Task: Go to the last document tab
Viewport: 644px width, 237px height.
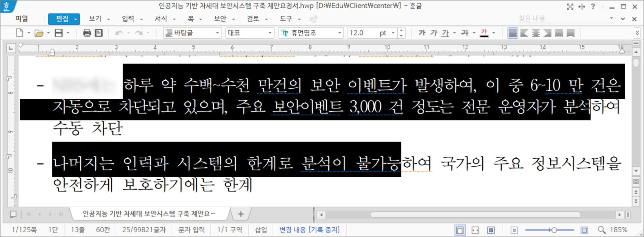Action: 61,214
